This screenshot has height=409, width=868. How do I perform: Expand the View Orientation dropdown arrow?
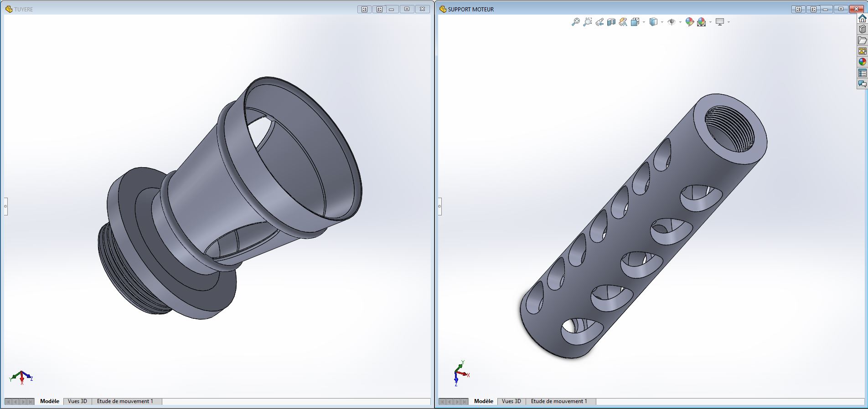644,22
